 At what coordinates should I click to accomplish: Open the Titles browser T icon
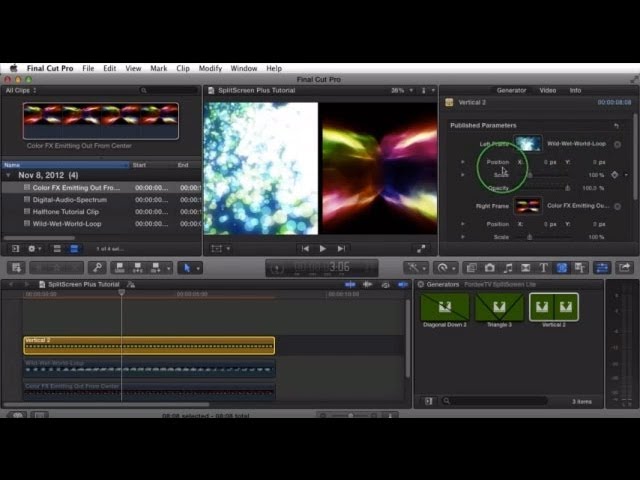tap(543, 268)
